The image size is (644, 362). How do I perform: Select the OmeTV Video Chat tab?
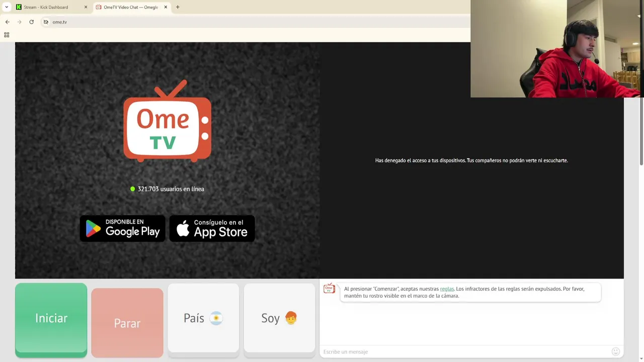pos(131,7)
